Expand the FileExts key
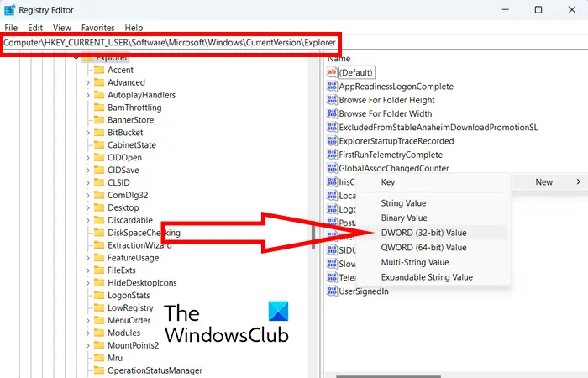The image size is (588, 378). [x=87, y=270]
